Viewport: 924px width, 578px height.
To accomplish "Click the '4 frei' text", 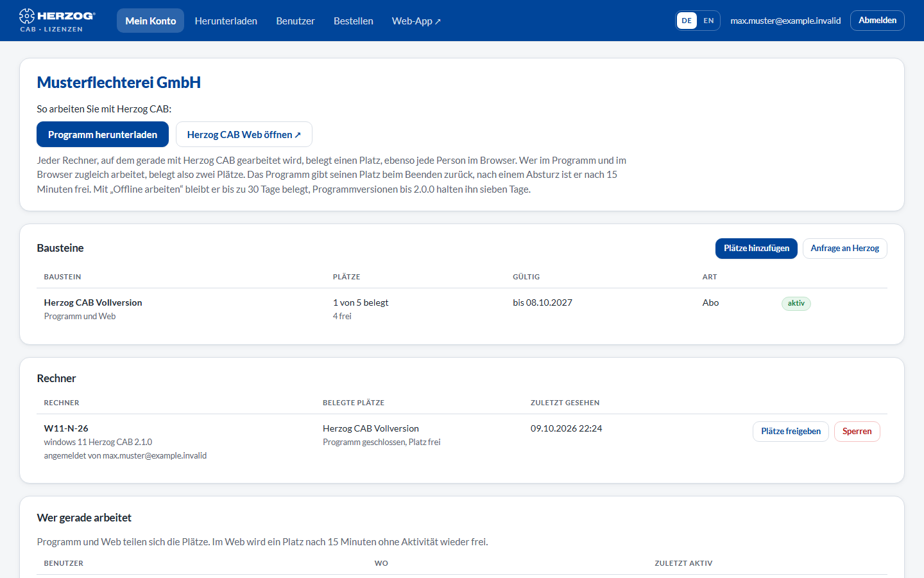I will tap(342, 316).
